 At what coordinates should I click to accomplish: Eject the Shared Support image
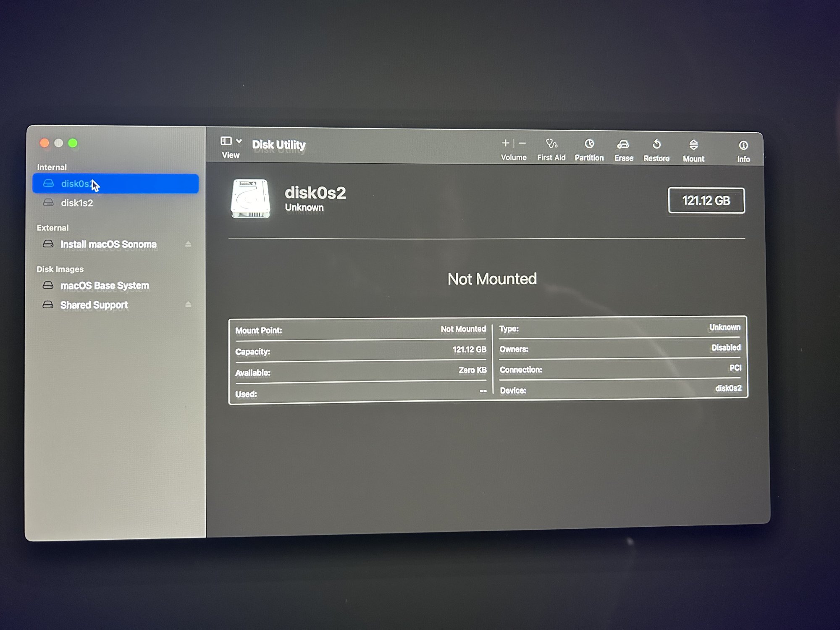click(x=188, y=304)
